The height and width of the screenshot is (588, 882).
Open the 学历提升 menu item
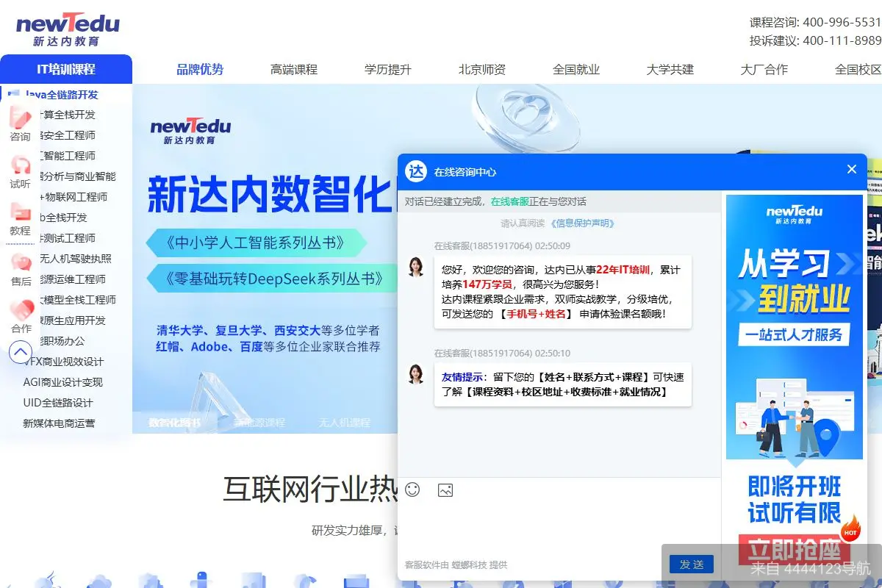(x=388, y=69)
